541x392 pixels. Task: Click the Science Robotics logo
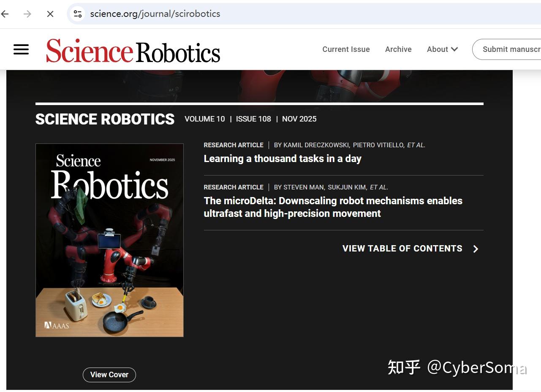coord(133,51)
